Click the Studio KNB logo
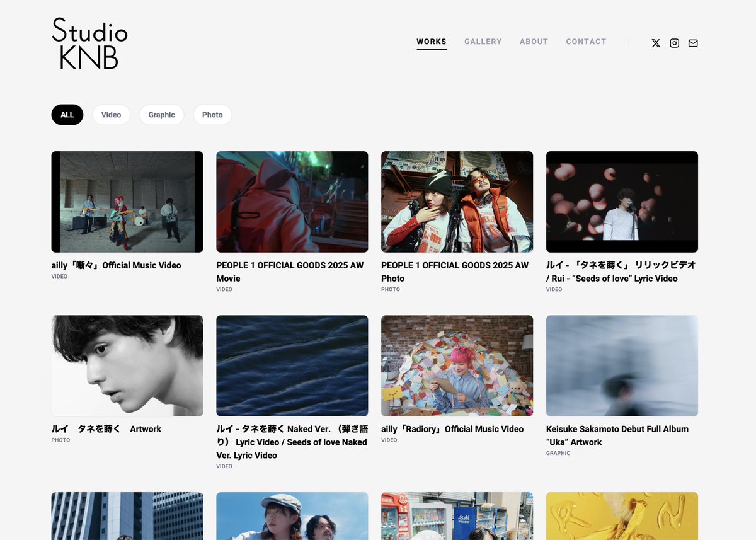Image resolution: width=756 pixels, height=540 pixels. coord(89,43)
